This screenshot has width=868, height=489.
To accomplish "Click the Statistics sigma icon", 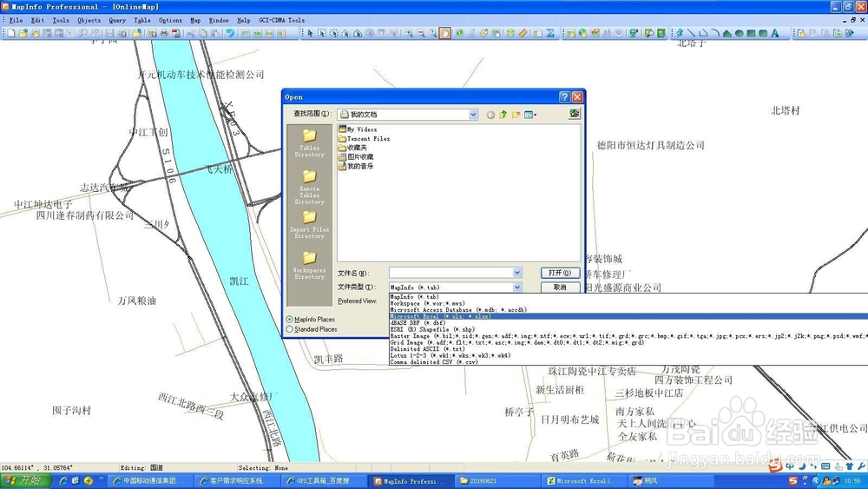I will [549, 33].
